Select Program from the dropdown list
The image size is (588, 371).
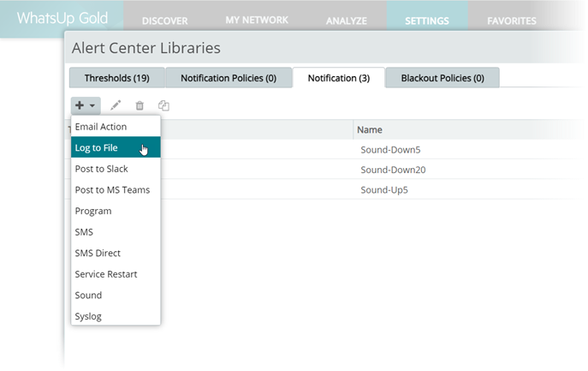tap(116, 211)
